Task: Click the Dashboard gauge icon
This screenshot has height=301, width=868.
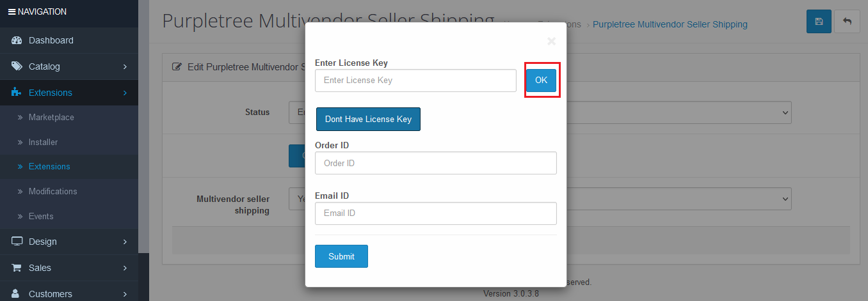Action: coord(17,40)
